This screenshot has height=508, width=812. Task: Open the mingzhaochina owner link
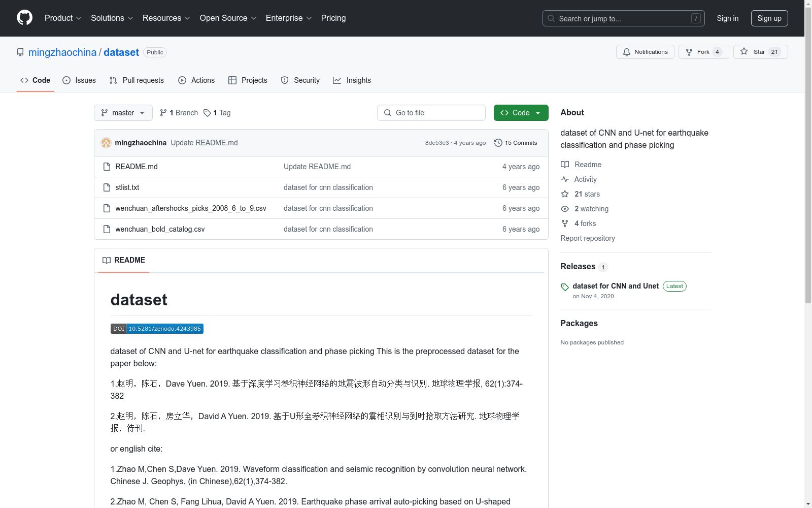(x=62, y=52)
